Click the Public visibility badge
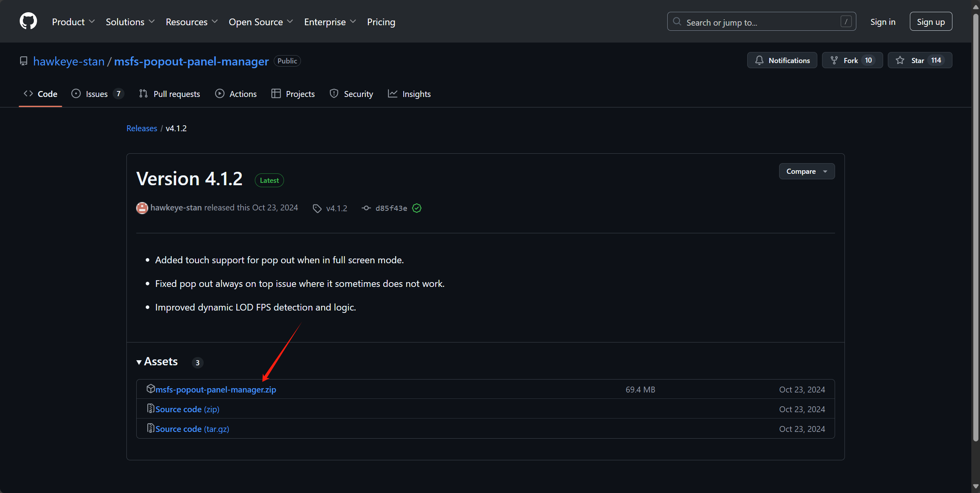Image resolution: width=980 pixels, height=493 pixels. 287,61
